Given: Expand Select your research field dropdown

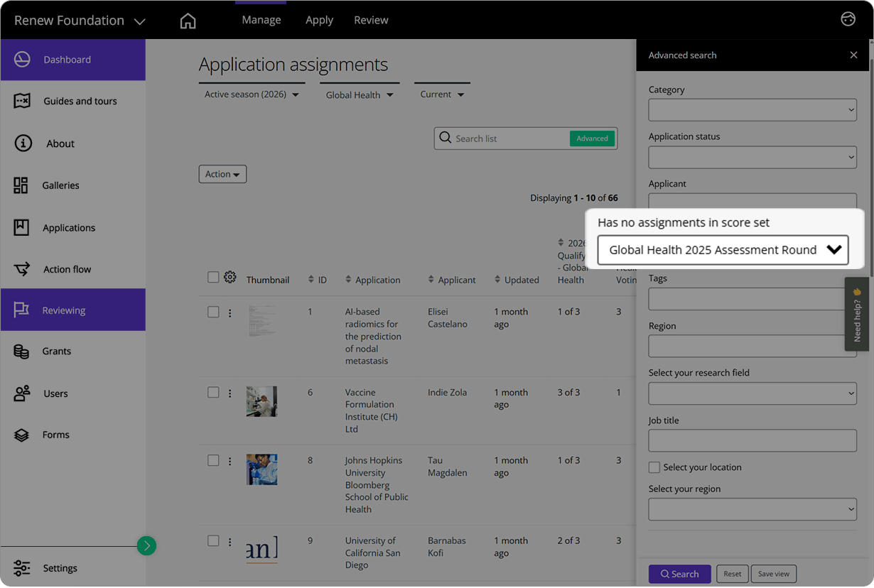Looking at the screenshot, I should (x=752, y=393).
